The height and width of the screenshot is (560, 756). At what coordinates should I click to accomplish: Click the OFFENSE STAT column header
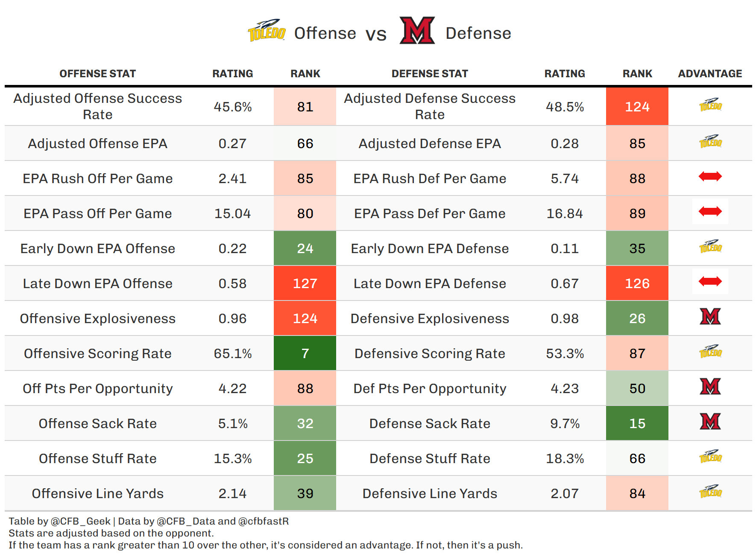click(97, 74)
